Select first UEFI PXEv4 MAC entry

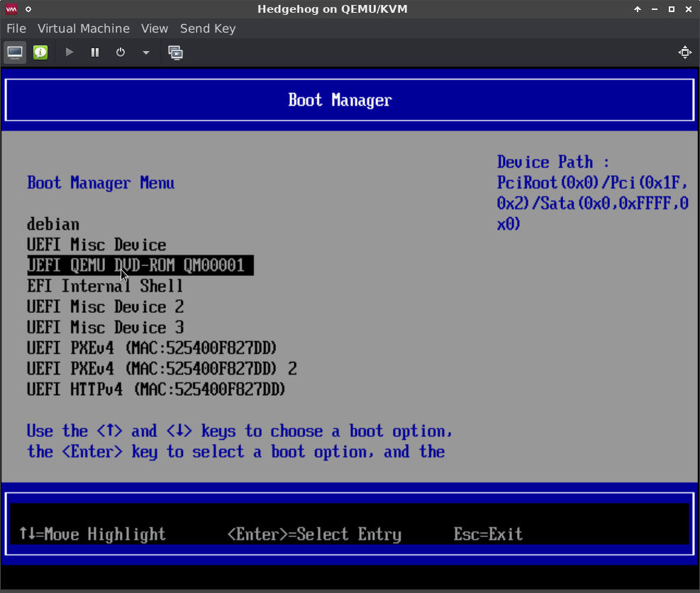[x=152, y=348]
